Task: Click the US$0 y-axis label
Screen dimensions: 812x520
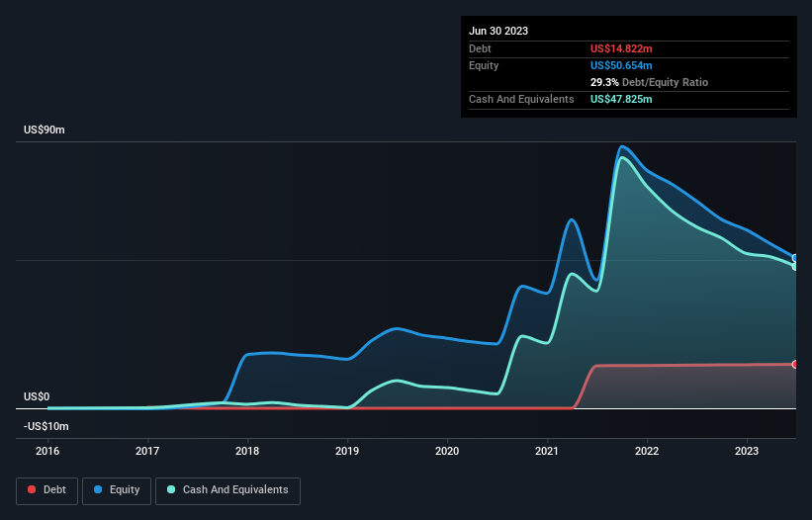Action: 37,396
